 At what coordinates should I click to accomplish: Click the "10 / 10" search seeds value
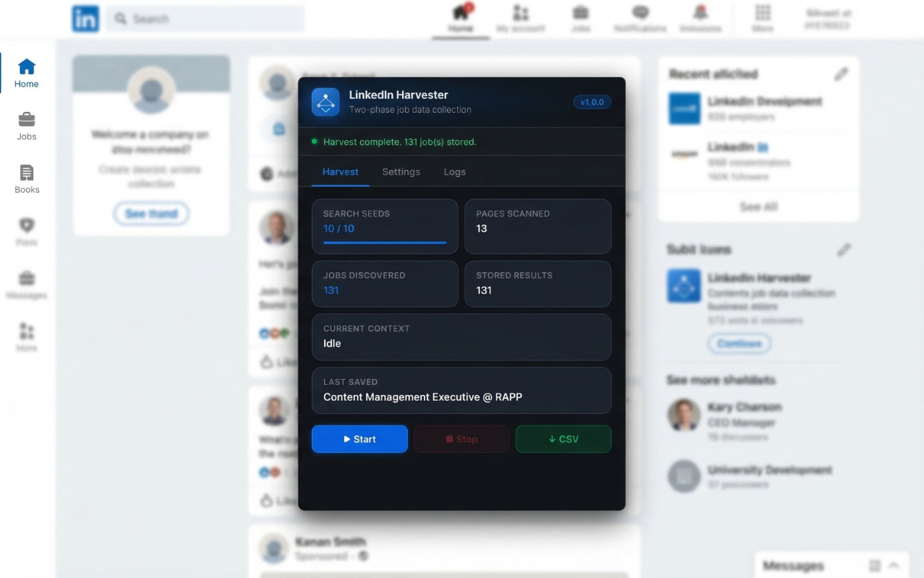[339, 228]
